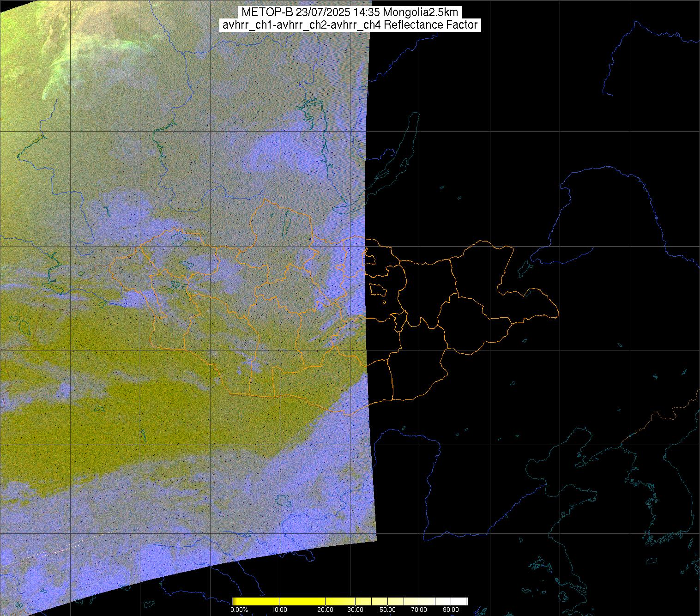Click the METOP-B 23/07/2025 14:35 title label
Image resolution: width=700 pixels, height=616 pixels.
pos(350,12)
